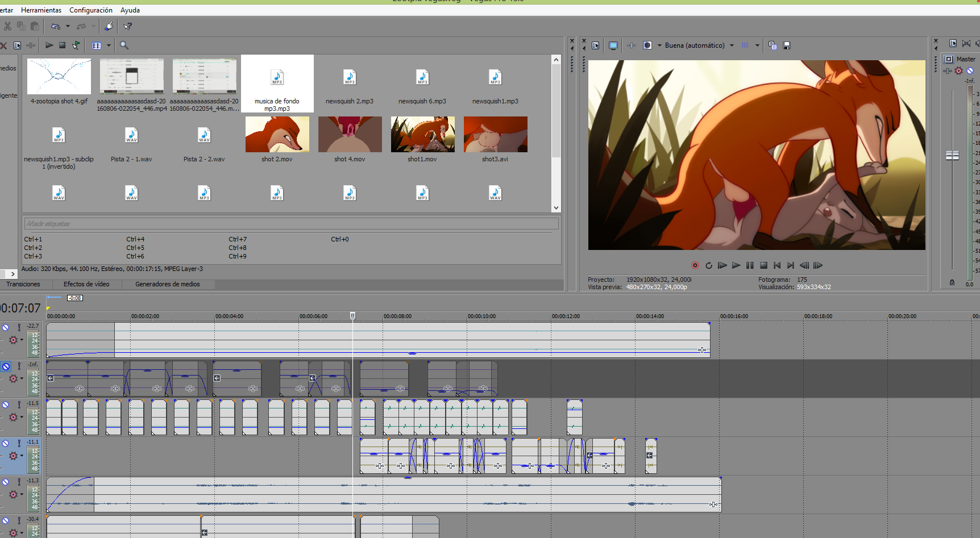Select the shot3.avi media thumbnail
The width and height of the screenshot is (980, 538).
[x=496, y=134]
